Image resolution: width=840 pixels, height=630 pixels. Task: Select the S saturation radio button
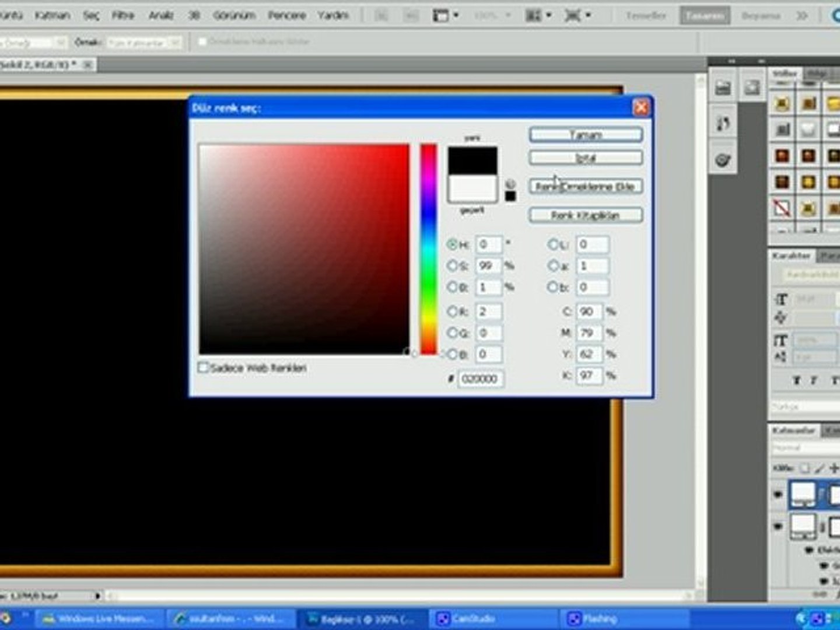point(452,266)
